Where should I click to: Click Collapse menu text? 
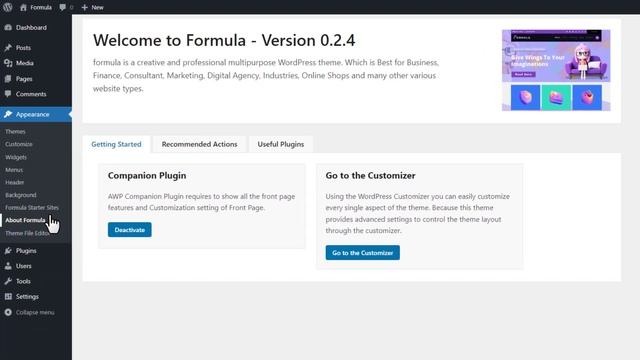[35, 312]
